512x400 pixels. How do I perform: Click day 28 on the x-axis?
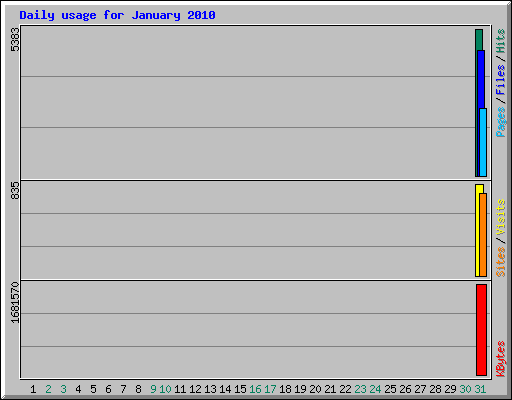click(x=435, y=389)
